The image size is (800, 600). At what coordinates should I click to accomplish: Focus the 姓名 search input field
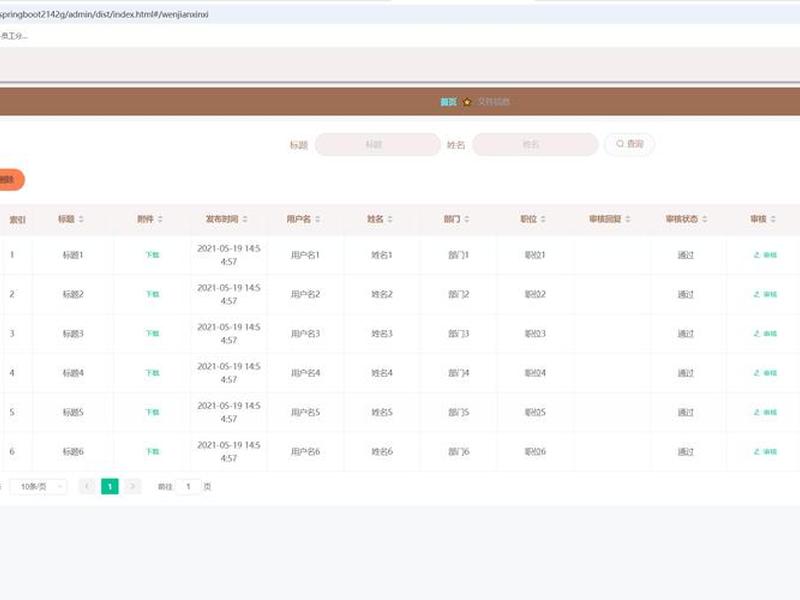[x=535, y=144]
